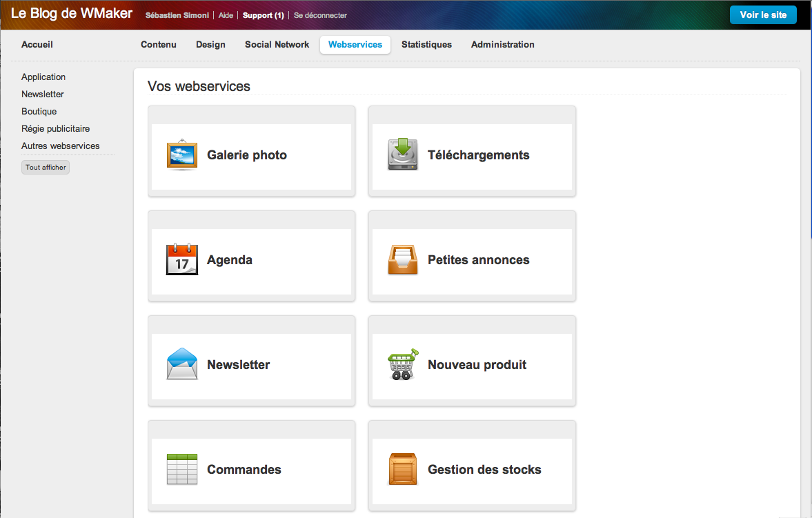Click the Se déconnecter link
Image resolution: width=812 pixels, height=518 pixels.
[320, 15]
